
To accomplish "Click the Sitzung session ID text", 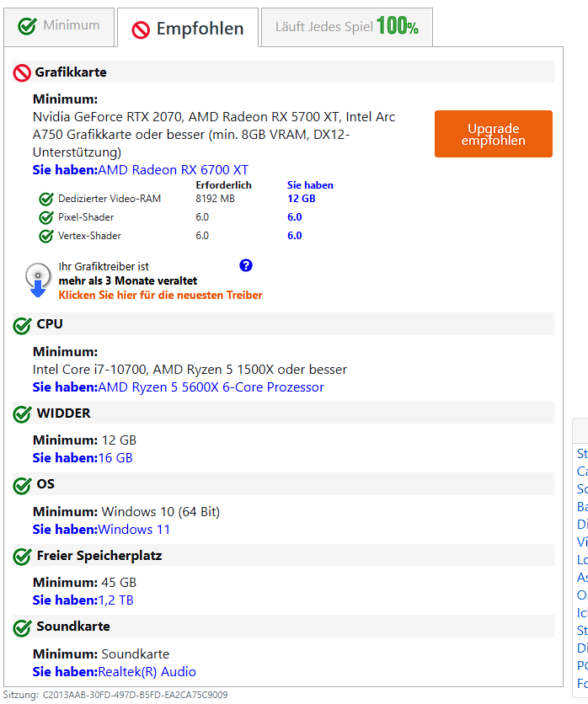I will (116, 695).
